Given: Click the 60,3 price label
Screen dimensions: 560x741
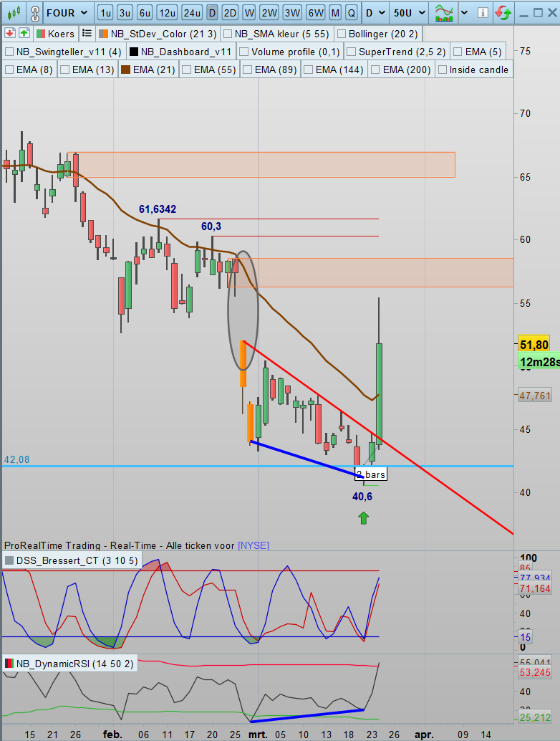Looking at the screenshot, I should coord(211,226).
